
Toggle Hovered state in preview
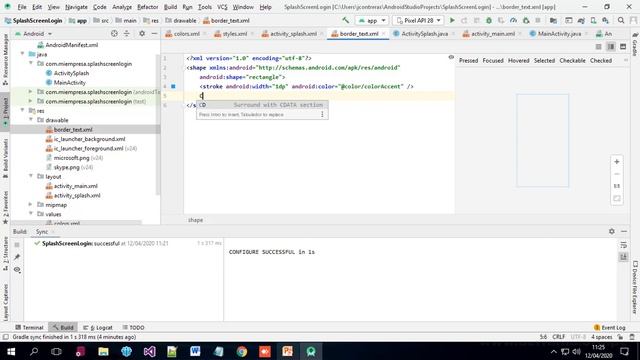(x=518, y=60)
